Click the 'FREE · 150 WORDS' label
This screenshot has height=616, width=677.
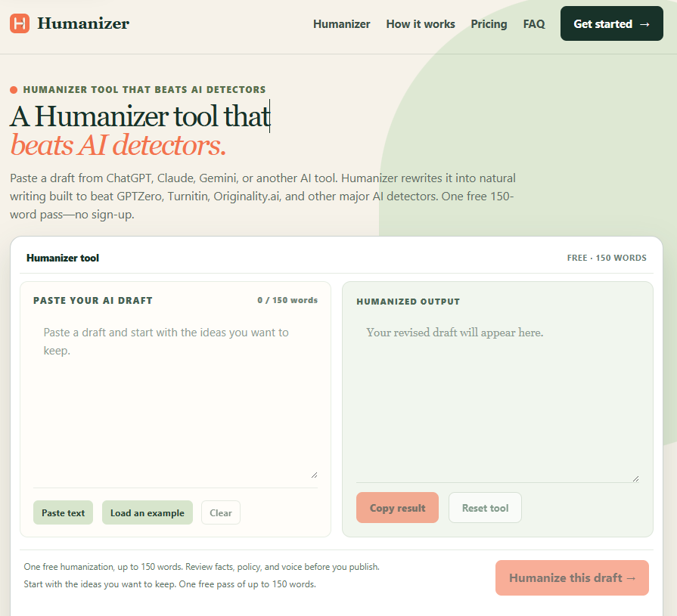click(x=607, y=258)
